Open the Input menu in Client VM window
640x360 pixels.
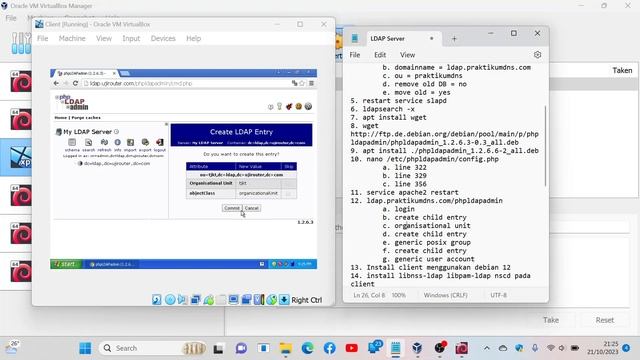pos(131,38)
